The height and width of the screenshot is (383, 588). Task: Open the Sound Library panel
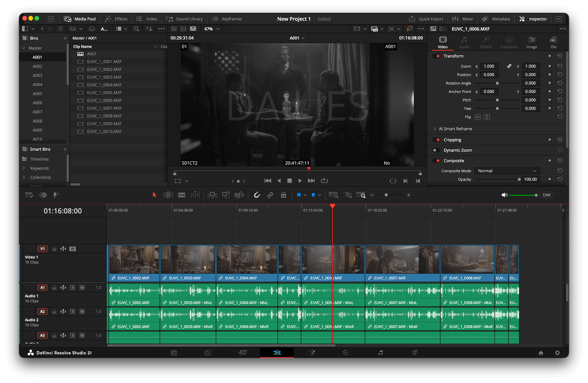(x=184, y=19)
